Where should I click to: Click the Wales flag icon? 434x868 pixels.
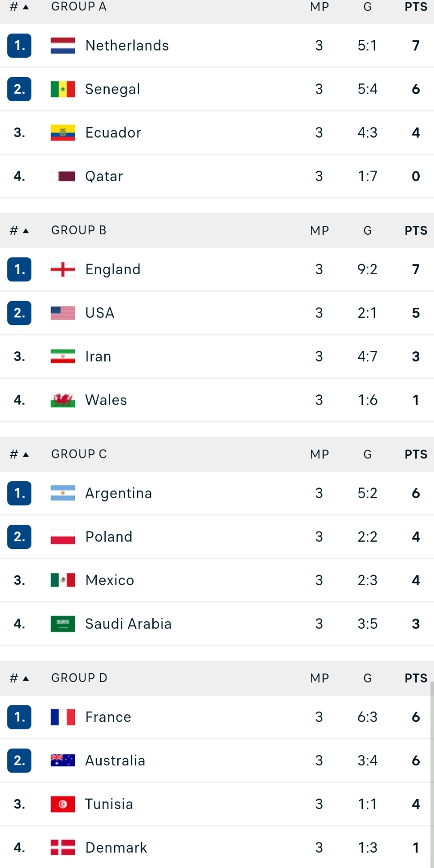coord(63,400)
